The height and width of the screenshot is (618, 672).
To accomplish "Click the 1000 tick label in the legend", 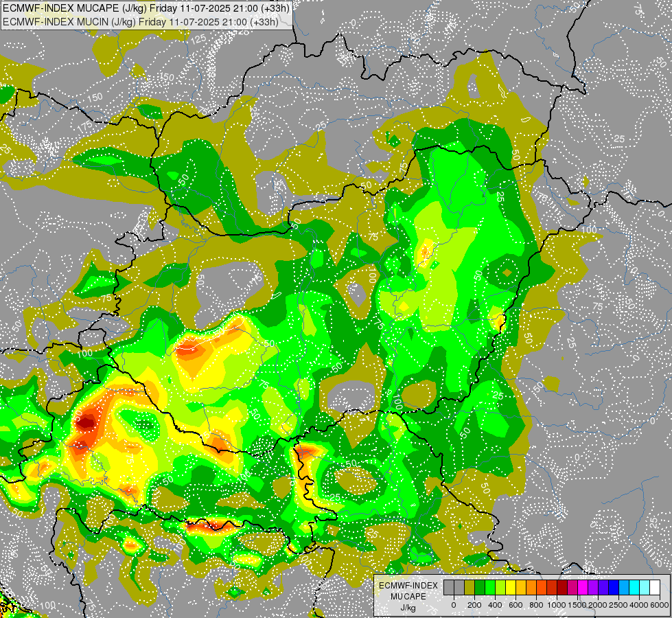I will pyautogui.click(x=557, y=605).
